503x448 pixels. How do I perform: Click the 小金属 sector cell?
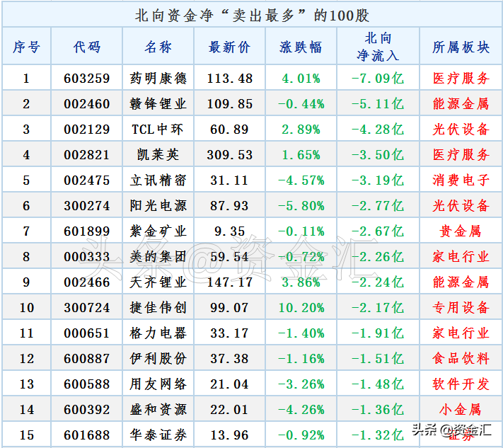click(x=461, y=410)
